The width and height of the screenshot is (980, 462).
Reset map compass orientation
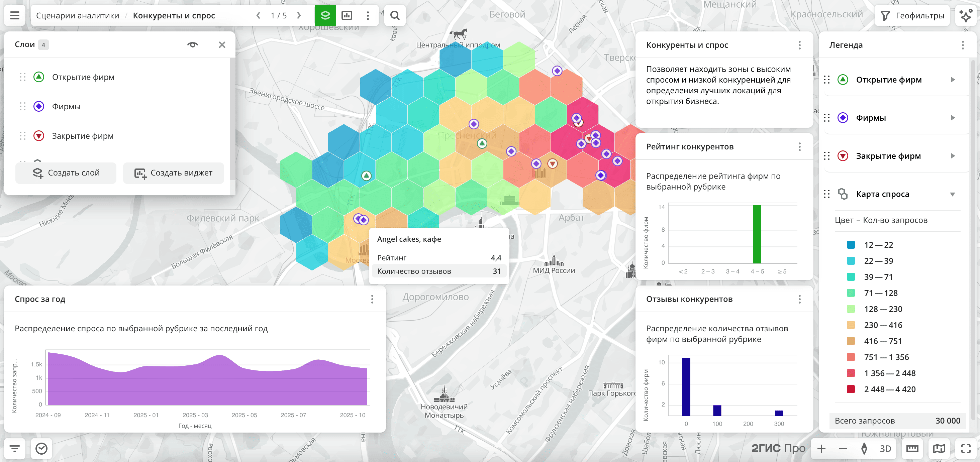864,449
